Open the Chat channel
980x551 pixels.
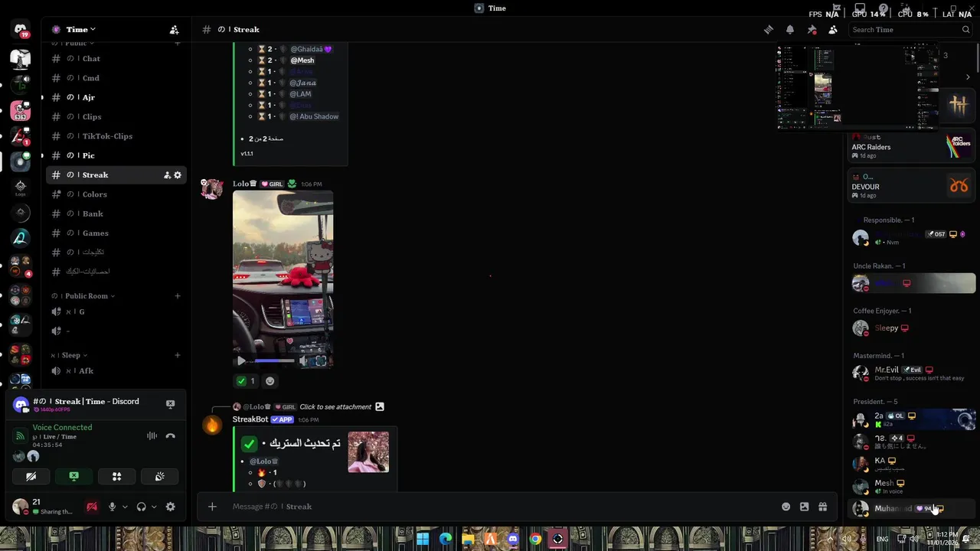pos(116,59)
